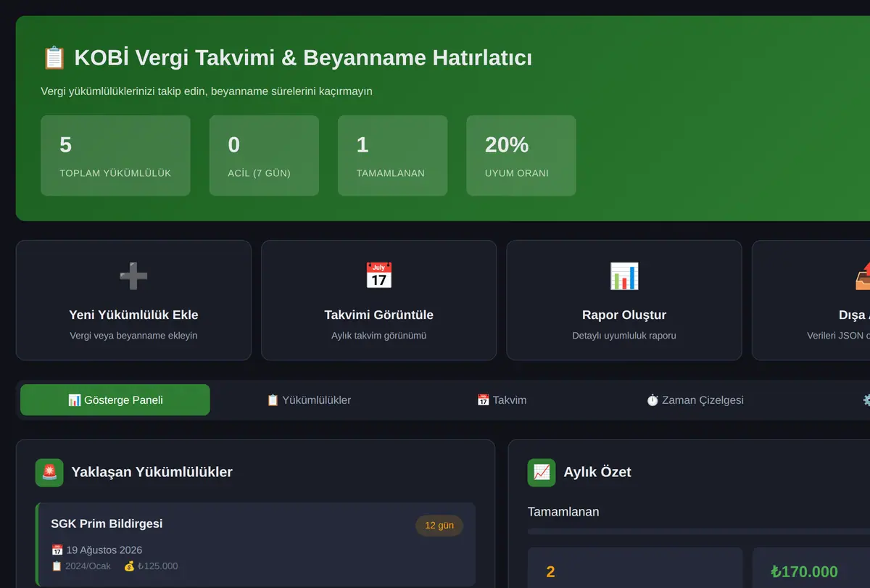Image resolution: width=870 pixels, height=588 pixels.
Task: Click the Tamamlanan label in Aylık Özet
Action: point(563,512)
